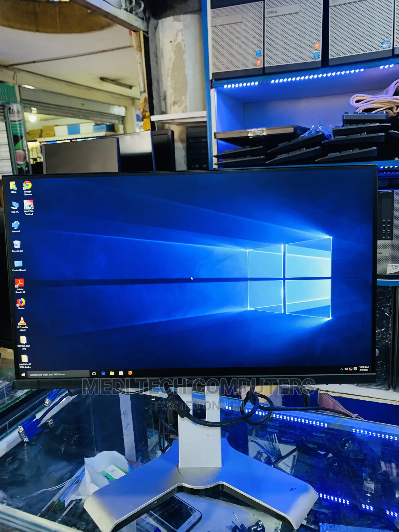
Task: Launch Adobe Reader XI shortcut
Action: point(20,286)
